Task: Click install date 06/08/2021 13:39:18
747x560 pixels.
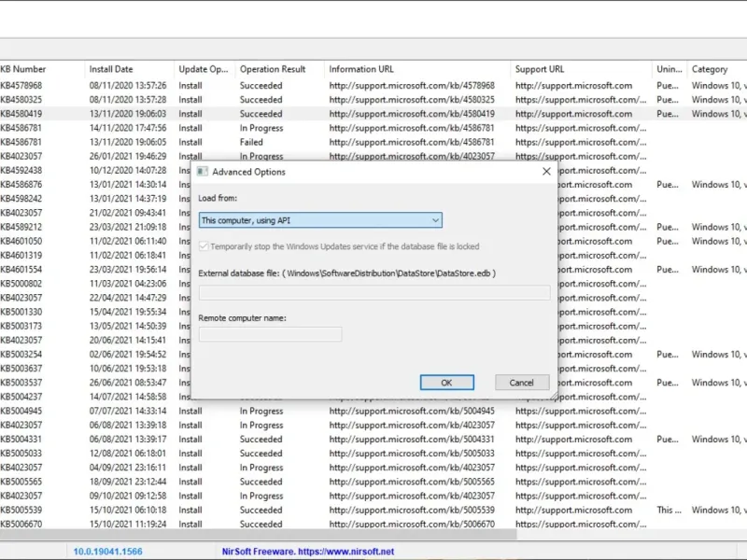Action: click(x=128, y=426)
